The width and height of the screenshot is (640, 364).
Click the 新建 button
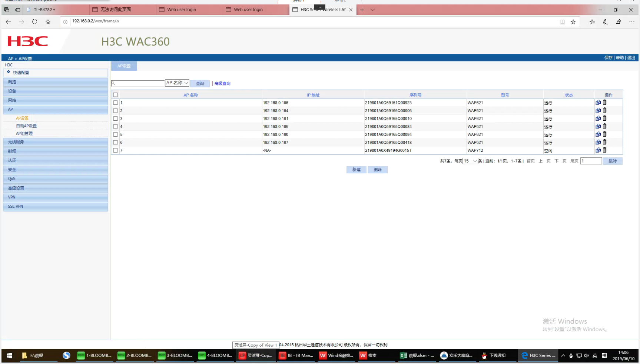coord(356,170)
